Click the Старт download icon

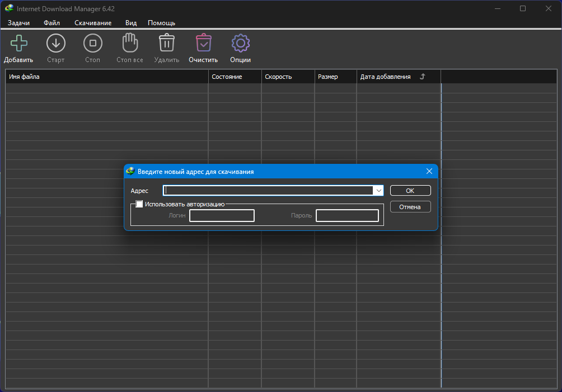point(56,43)
